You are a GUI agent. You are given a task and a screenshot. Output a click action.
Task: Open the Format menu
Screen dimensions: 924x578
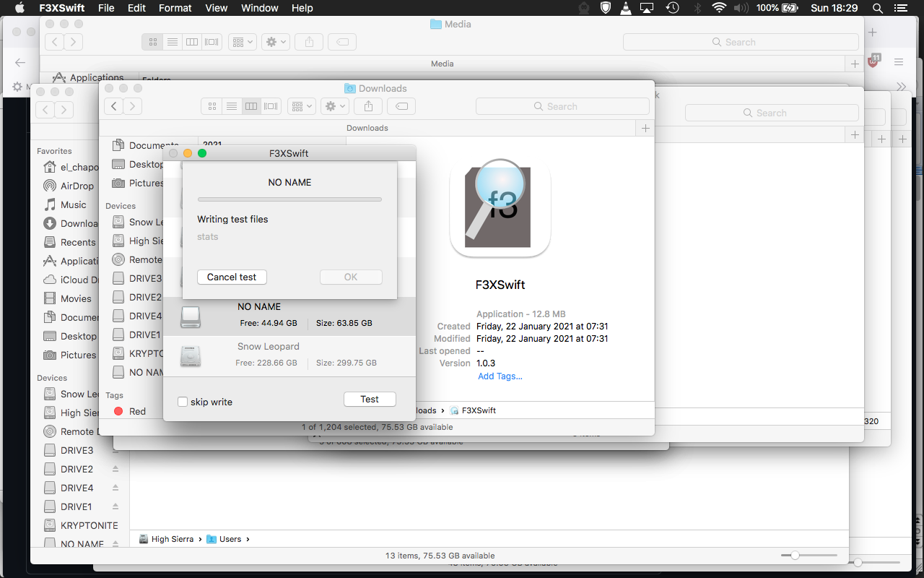pos(175,8)
